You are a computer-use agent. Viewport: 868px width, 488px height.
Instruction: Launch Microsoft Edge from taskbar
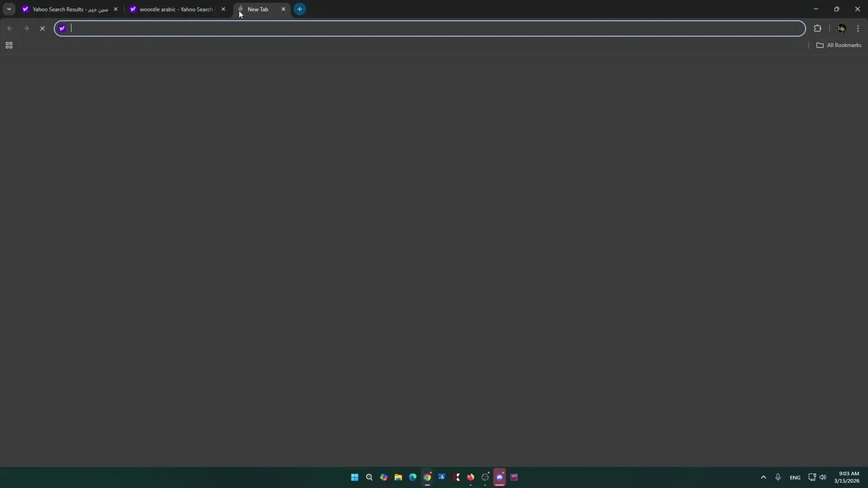pos(413,477)
